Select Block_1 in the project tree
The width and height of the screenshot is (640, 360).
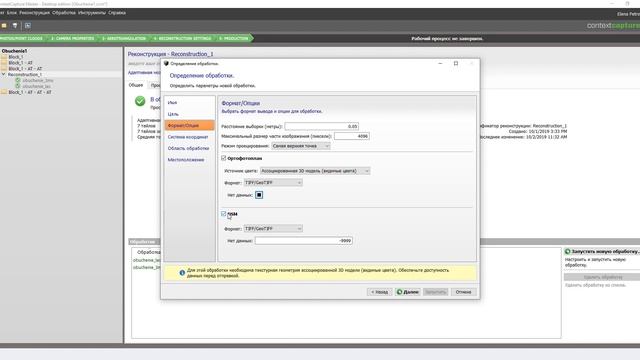click(x=16, y=57)
